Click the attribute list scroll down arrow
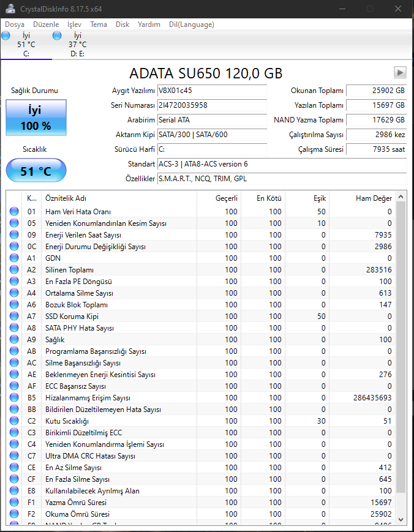Viewport: 414px width, 532px height. (x=401, y=519)
